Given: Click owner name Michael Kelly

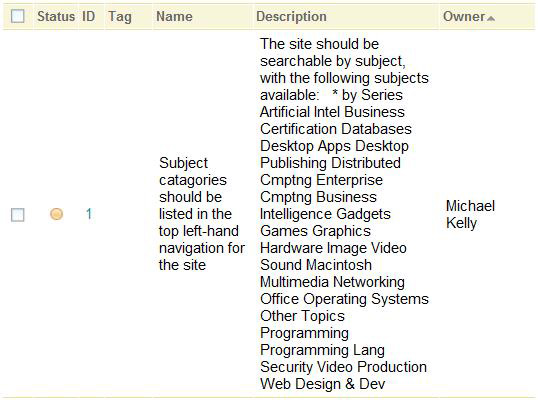Looking at the screenshot, I should pyautogui.click(x=470, y=214).
